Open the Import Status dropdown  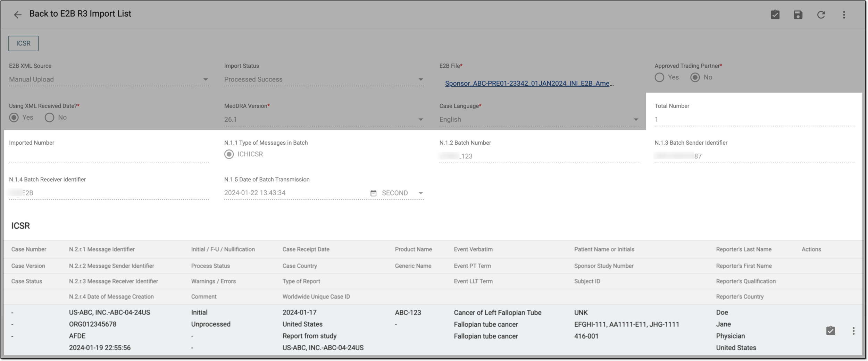tap(324, 79)
